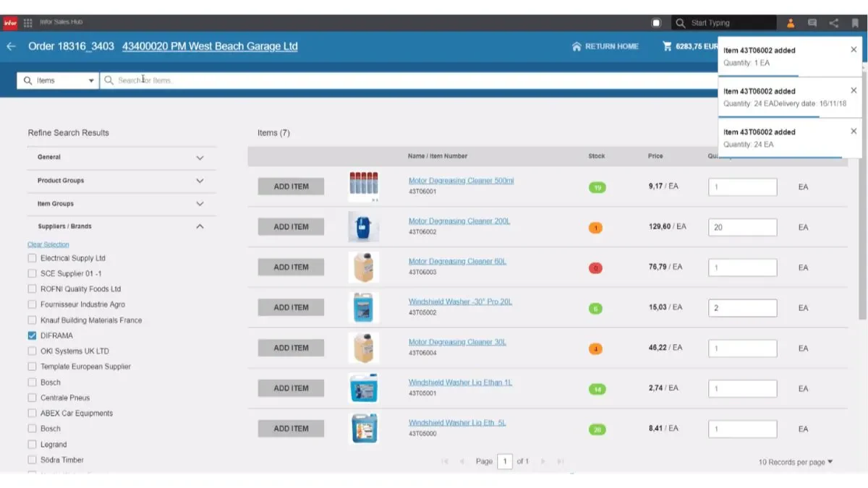Click the stop recording square icon
The width and height of the screenshot is (868, 488).
click(x=657, y=23)
